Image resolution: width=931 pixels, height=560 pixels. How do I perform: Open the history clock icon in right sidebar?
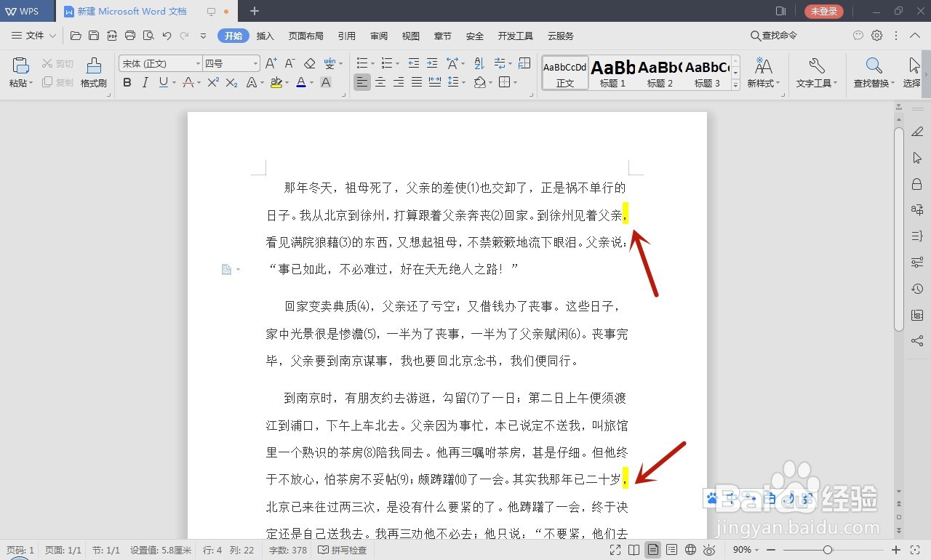coord(917,289)
